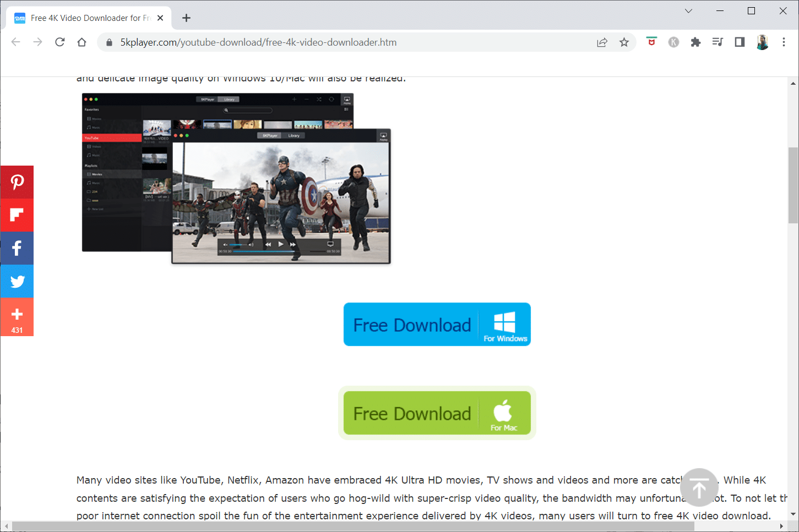Share page on Twitter
The height and width of the screenshot is (532, 799).
[x=17, y=281]
